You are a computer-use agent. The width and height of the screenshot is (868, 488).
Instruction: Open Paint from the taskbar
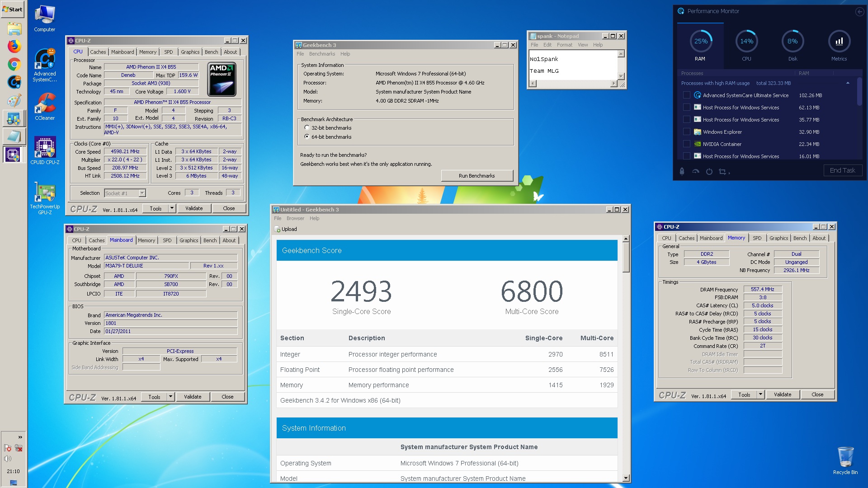14,100
